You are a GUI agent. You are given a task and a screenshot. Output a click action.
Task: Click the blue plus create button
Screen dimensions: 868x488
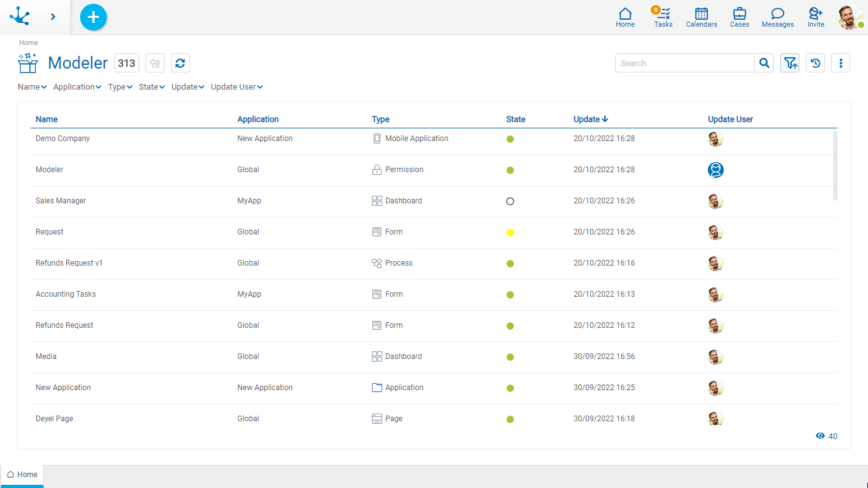(93, 17)
